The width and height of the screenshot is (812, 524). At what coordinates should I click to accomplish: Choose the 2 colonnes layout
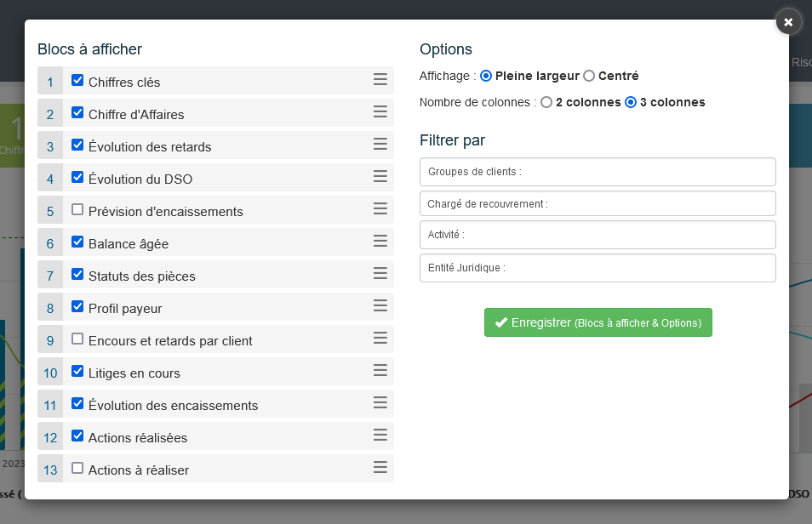click(x=546, y=102)
